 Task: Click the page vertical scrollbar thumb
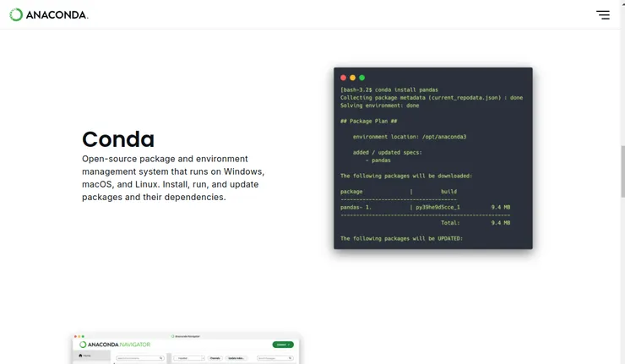click(622, 171)
